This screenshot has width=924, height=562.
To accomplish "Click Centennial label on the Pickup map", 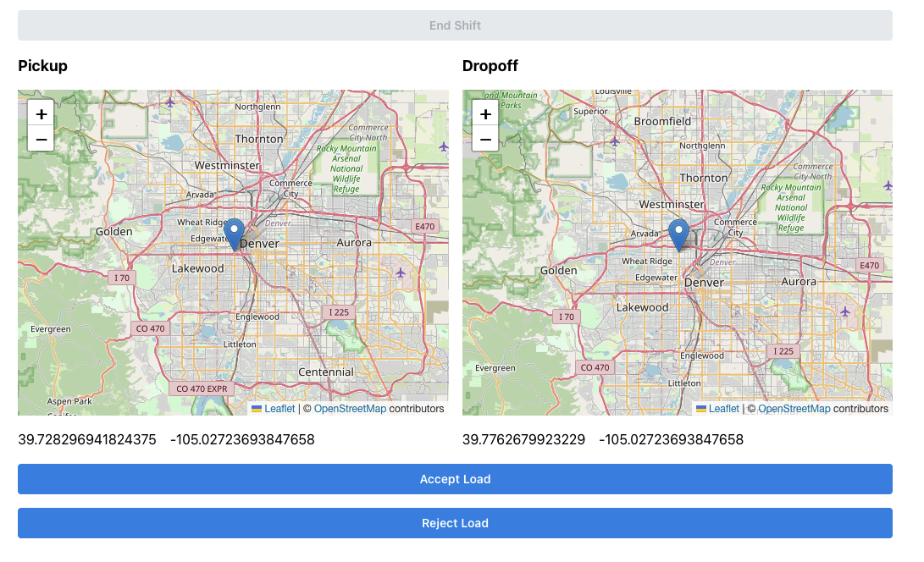I will point(326,372).
